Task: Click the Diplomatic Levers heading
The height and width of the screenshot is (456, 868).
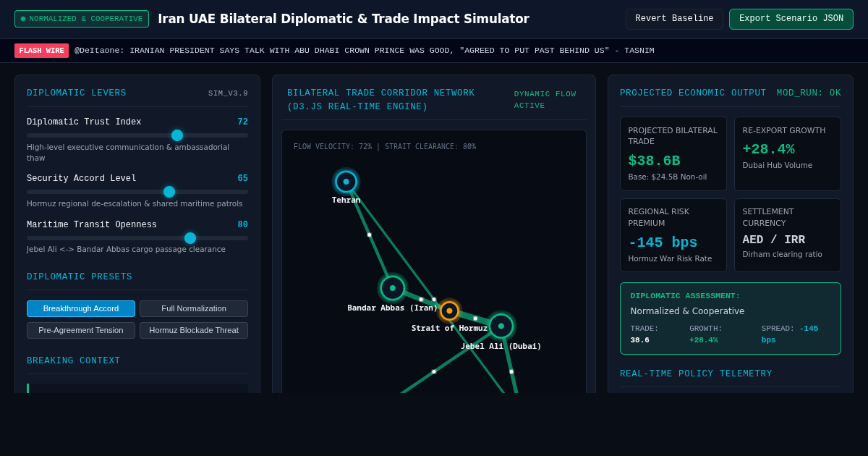Action: (77, 93)
